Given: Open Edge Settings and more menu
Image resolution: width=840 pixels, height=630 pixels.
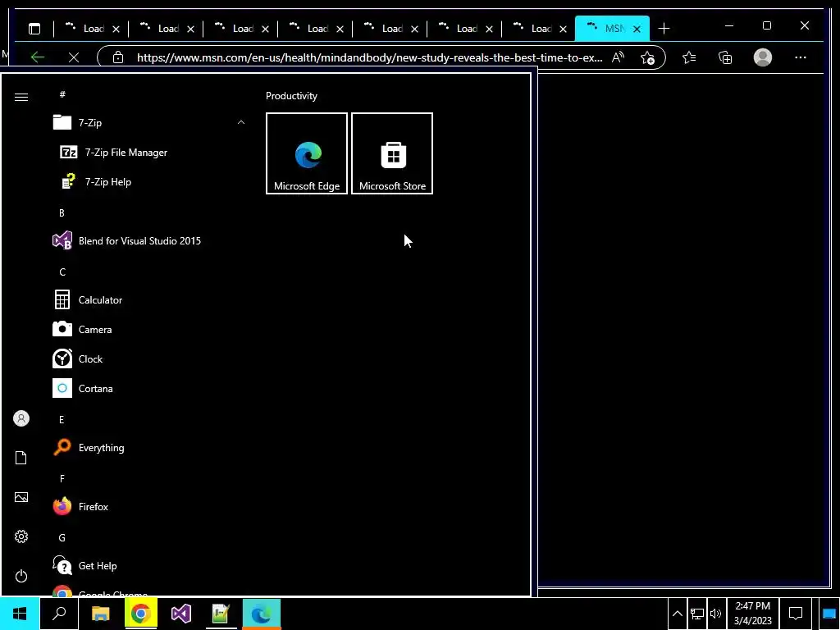Looking at the screenshot, I should (801, 57).
